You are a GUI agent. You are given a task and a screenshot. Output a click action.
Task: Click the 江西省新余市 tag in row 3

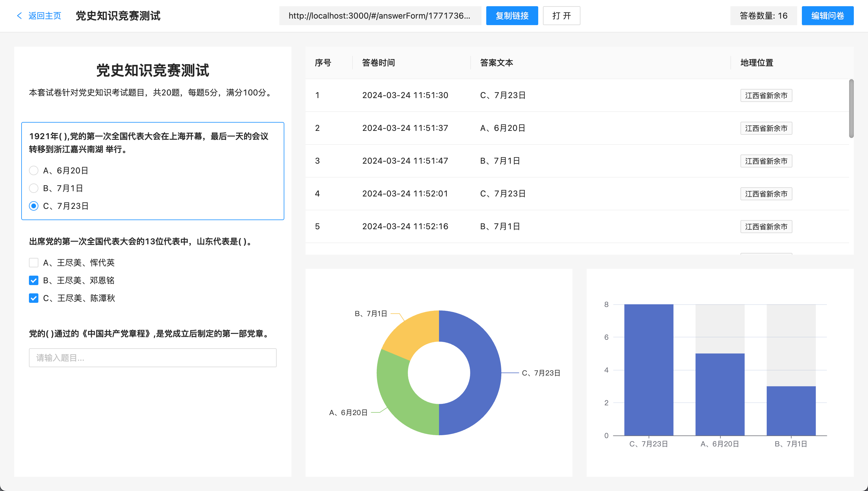[x=766, y=161]
